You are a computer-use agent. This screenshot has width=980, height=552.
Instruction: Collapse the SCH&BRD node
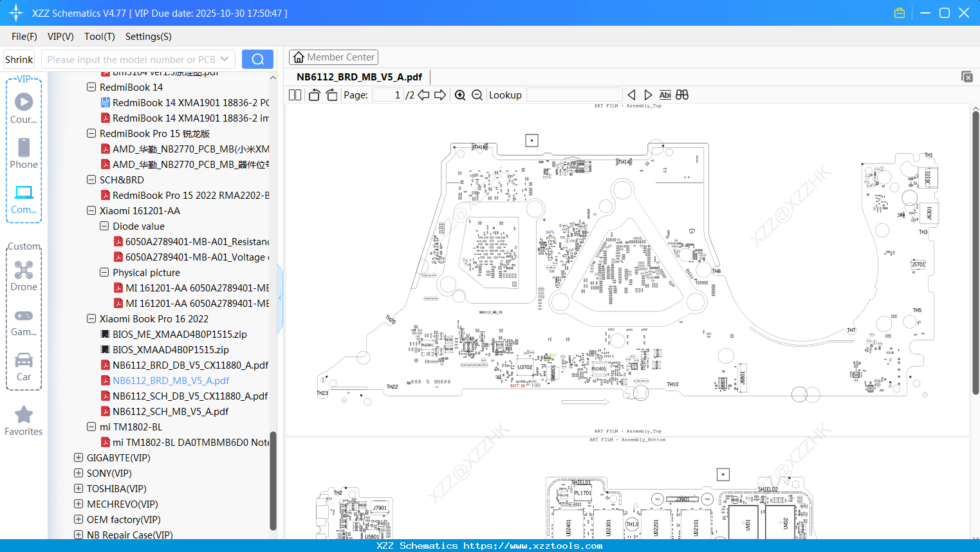[x=91, y=179]
